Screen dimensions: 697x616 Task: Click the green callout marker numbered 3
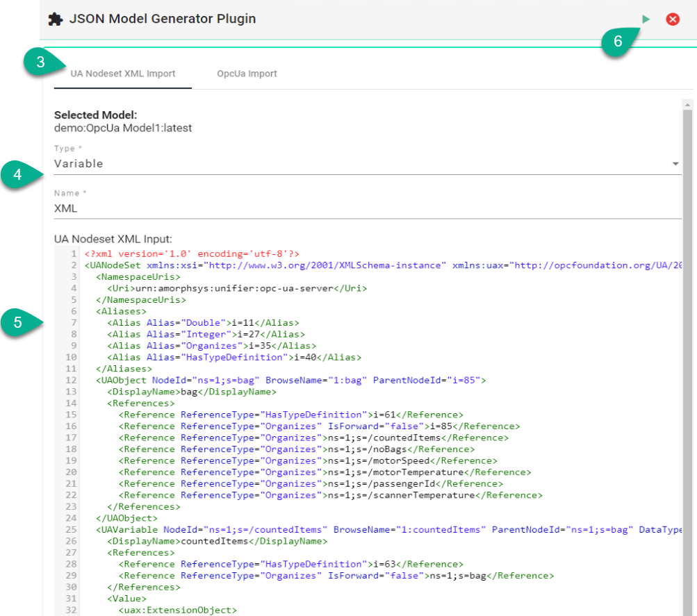pos(40,63)
